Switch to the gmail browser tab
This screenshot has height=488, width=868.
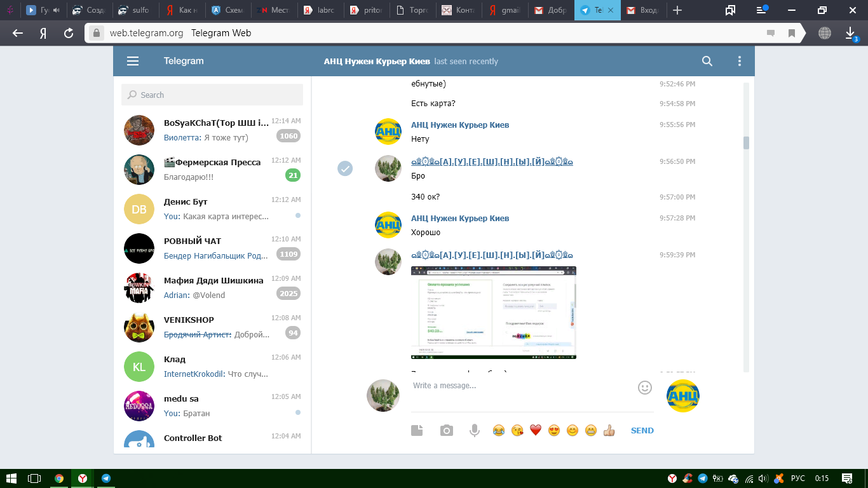coord(505,10)
